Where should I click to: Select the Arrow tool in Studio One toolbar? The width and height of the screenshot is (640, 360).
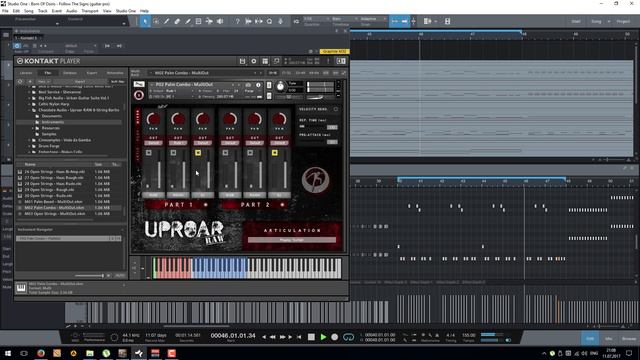[x=145, y=21]
